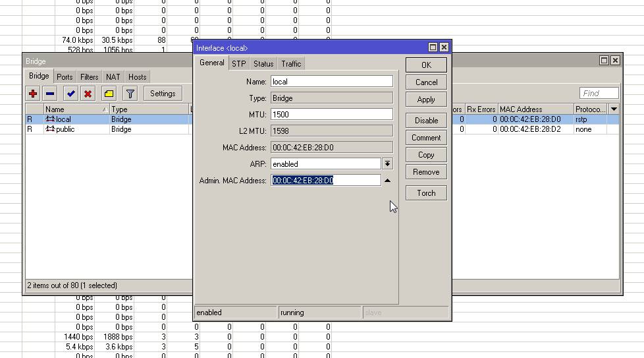Click the R flag of public row
644x358 pixels.
pos(30,129)
